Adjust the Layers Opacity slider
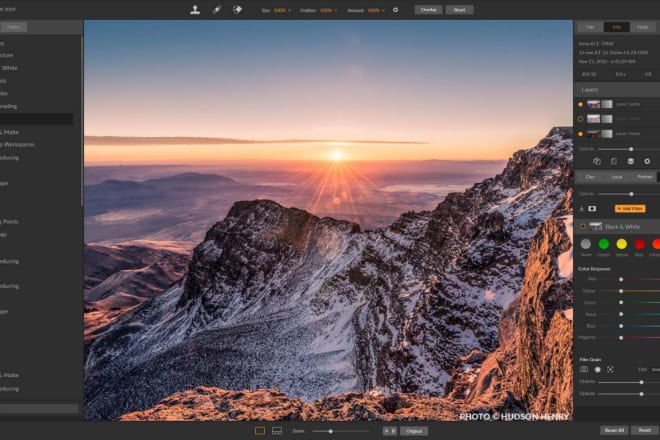The height and width of the screenshot is (440, 660). [629, 149]
